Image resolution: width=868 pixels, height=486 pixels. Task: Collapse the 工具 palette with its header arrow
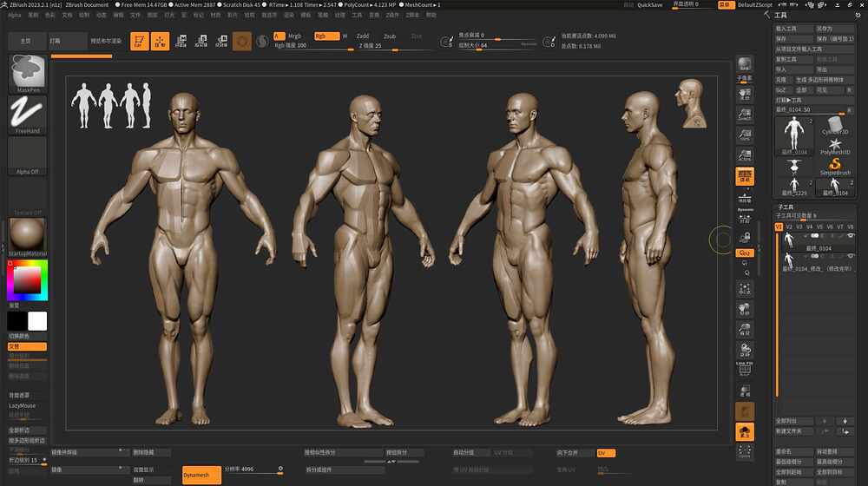766,15
